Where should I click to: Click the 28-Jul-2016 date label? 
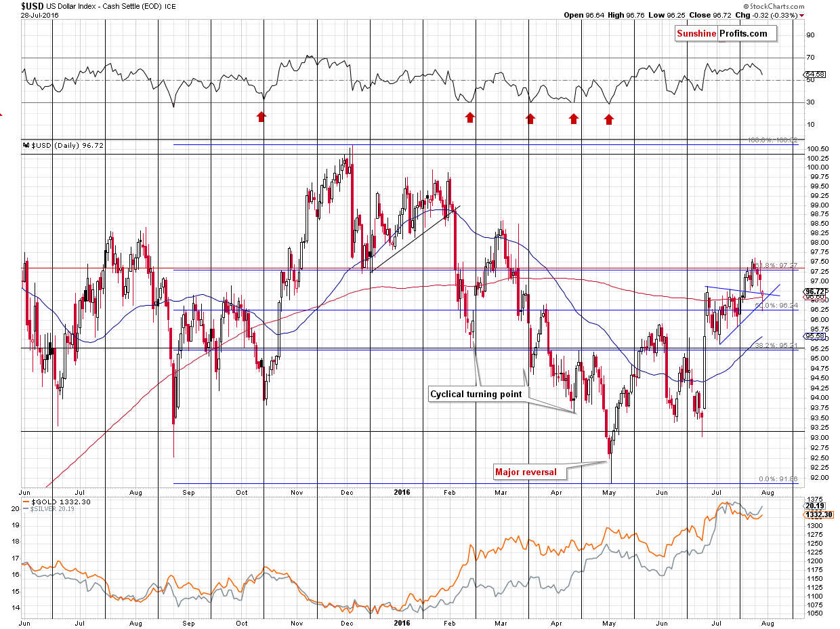(x=39, y=15)
